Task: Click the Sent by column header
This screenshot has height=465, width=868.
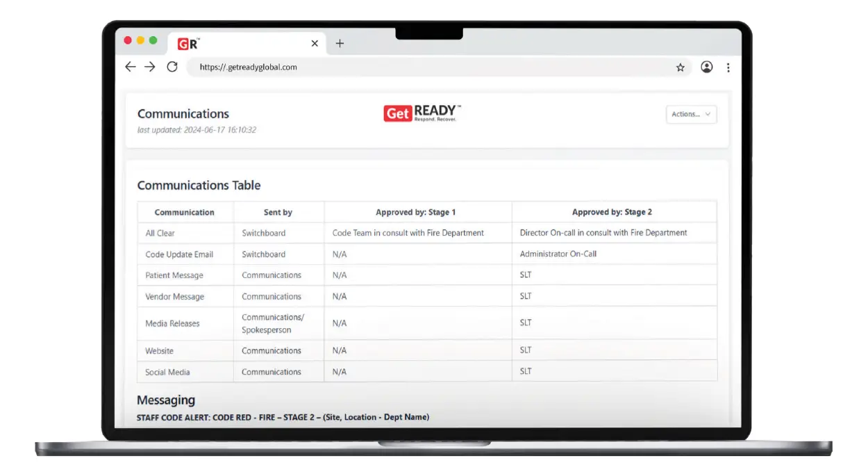Action: point(278,212)
